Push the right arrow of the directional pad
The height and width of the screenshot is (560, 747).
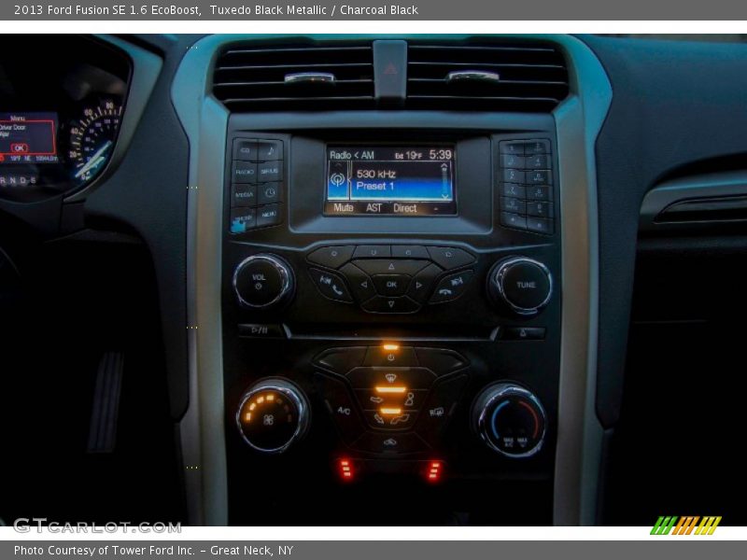419,285
